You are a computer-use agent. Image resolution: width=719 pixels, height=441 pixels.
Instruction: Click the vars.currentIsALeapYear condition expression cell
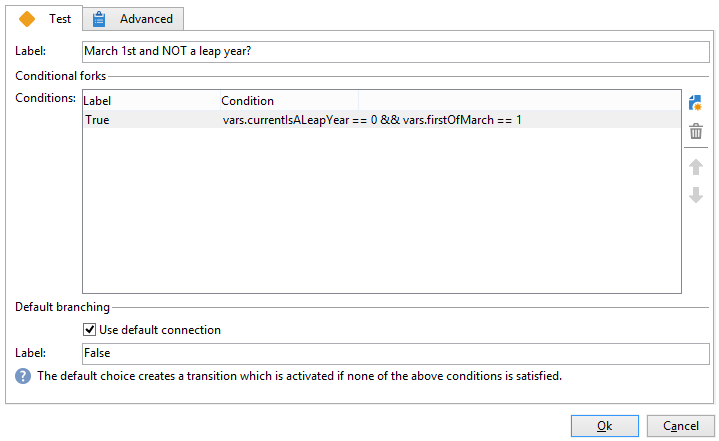[372, 120]
